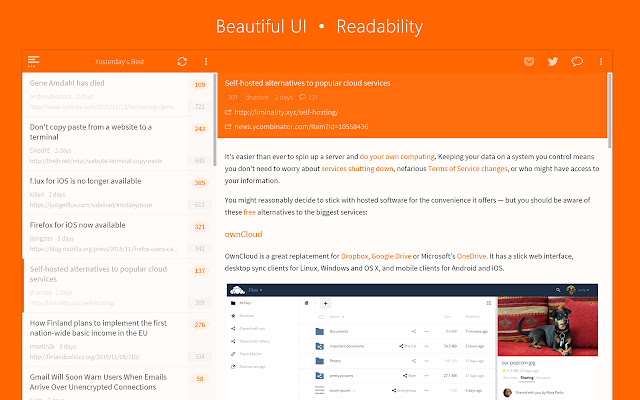Click the thejh.net URL in story list
The height and width of the screenshot is (400, 640).
coord(96,161)
